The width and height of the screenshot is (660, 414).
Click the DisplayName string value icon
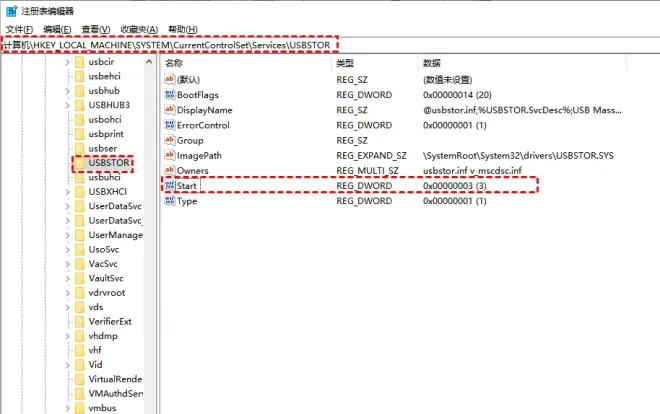(x=170, y=109)
